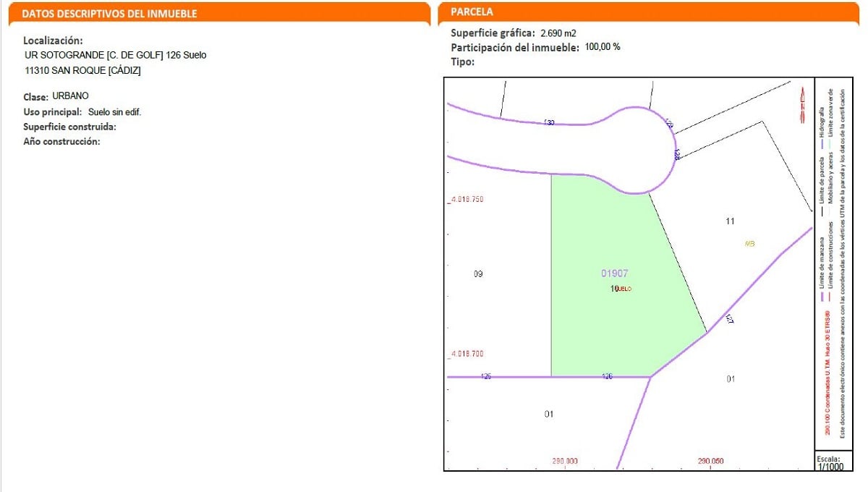This screenshot has width=868, height=492.
Task: Click the "Superficie construida:" label
Action: click(x=69, y=127)
